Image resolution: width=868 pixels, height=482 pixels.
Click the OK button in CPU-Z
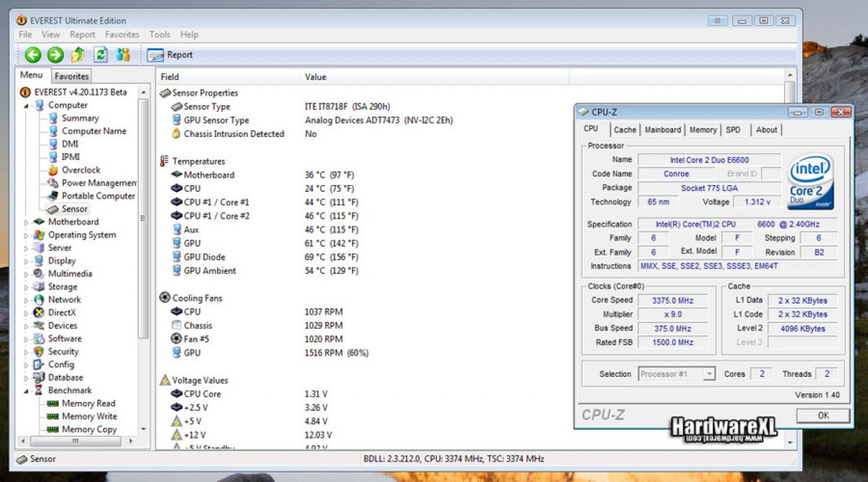click(823, 415)
